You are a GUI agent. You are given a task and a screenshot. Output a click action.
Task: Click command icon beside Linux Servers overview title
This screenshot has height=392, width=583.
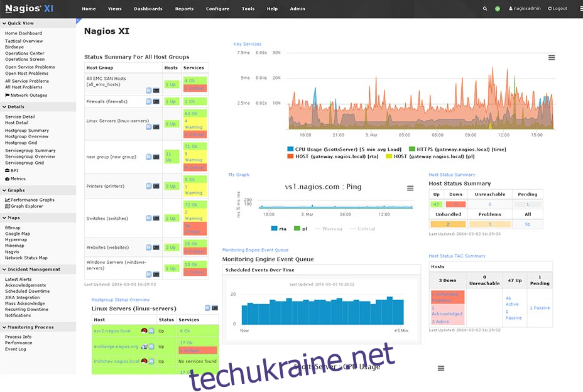pyautogui.click(x=215, y=308)
